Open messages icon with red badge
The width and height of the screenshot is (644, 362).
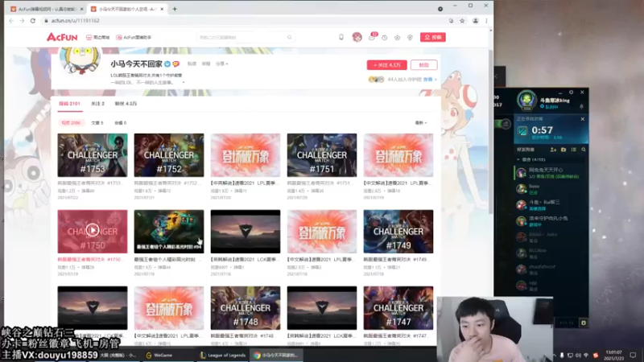(x=372, y=37)
